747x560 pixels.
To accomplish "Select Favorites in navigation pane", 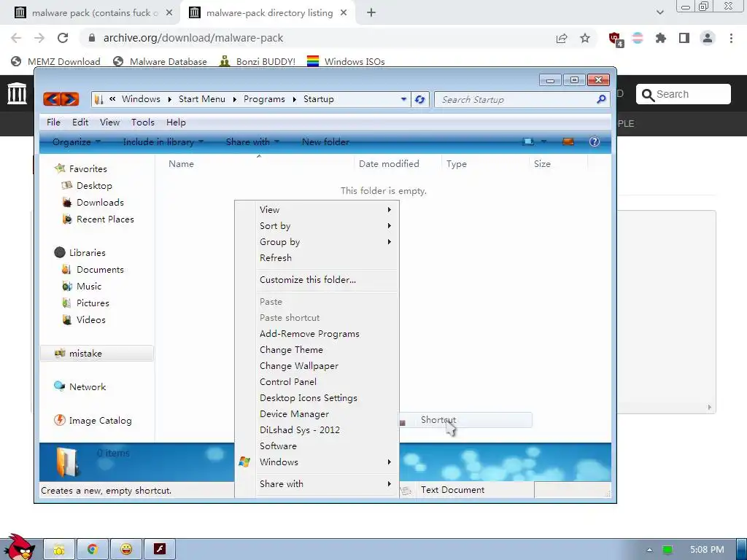I will [88, 168].
